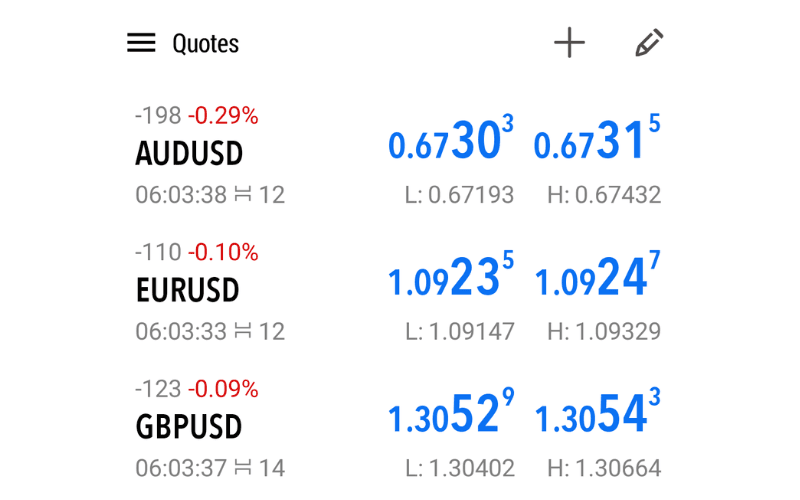The image size is (800, 500).
Task: Select the EURUSD symbol name
Action: pos(187,291)
